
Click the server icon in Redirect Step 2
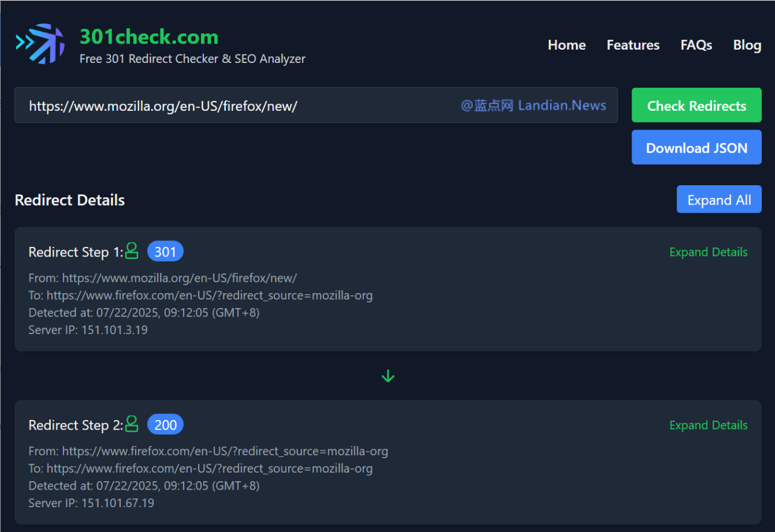click(132, 424)
